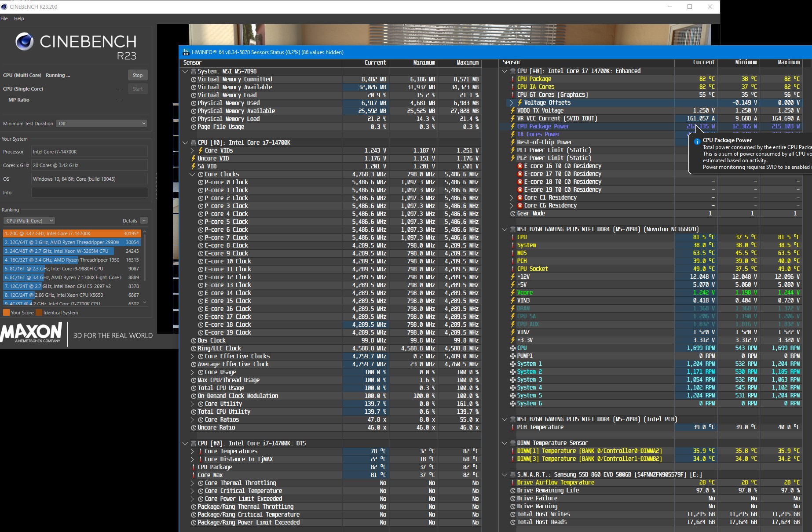Select the Page File Usage row
812x532 pixels.
(x=331, y=127)
